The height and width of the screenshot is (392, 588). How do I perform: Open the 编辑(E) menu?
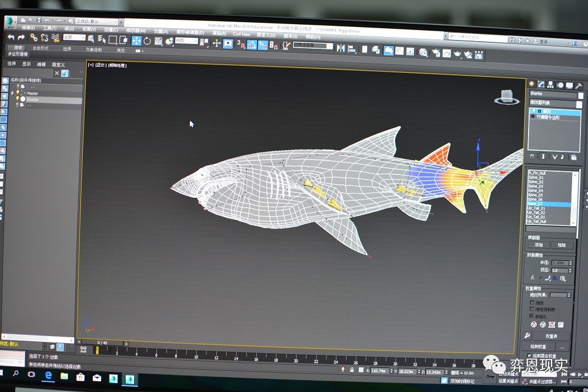point(28,28)
